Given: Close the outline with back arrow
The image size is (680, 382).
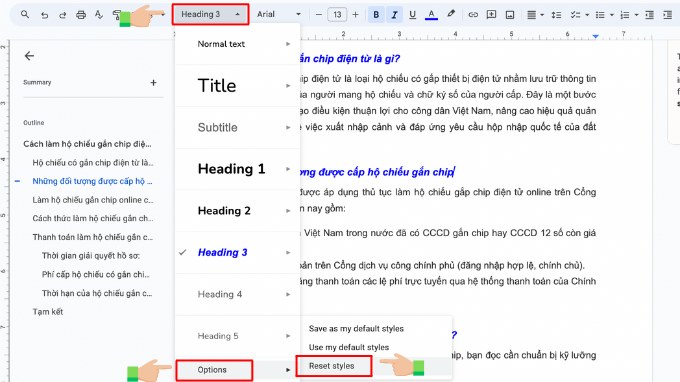Looking at the screenshot, I should click(x=29, y=56).
